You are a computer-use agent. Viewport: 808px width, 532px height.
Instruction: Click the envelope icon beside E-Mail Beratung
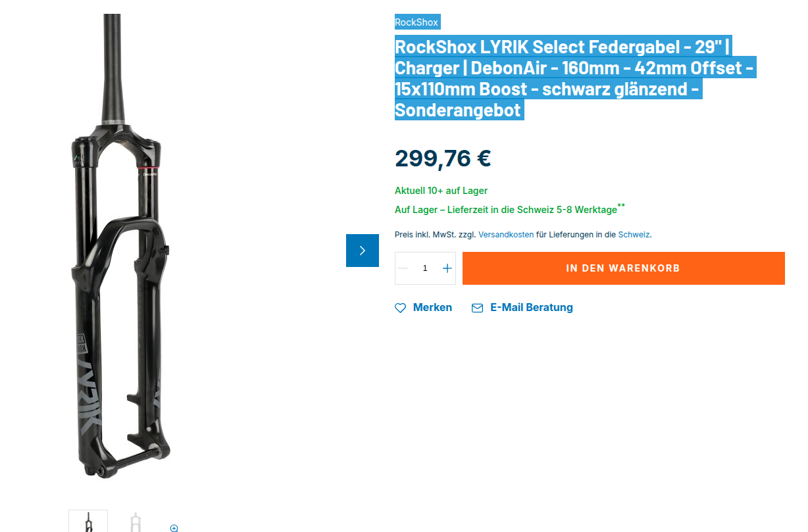coord(478,308)
